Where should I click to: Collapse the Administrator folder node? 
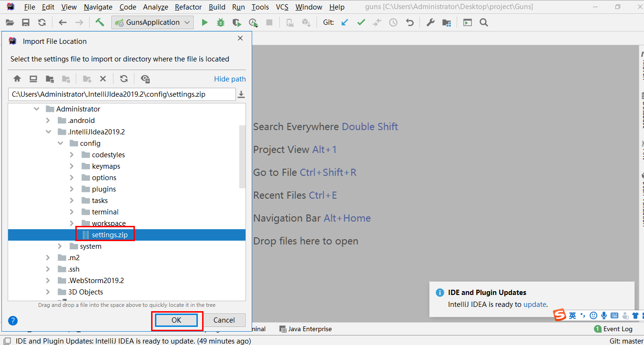pos(36,109)
